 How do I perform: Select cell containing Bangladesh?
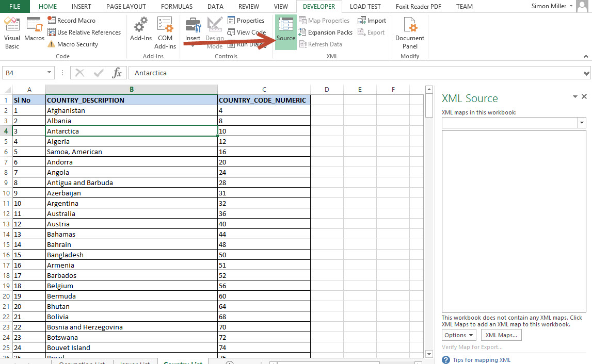(131, 255)
